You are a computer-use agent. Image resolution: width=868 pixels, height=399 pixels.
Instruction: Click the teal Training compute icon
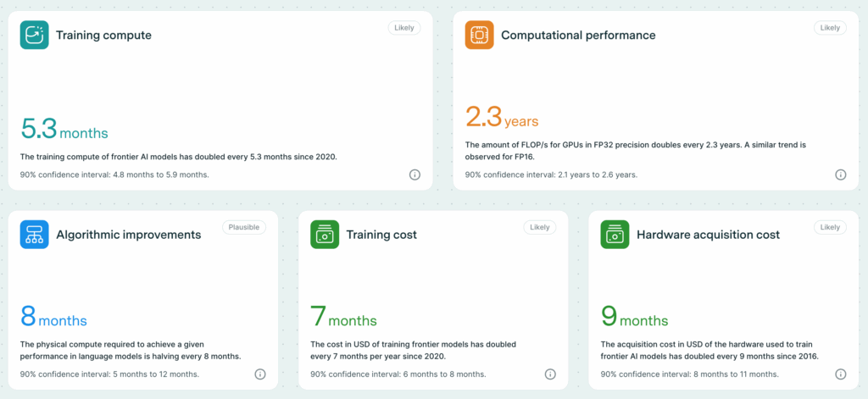point(35,36)
